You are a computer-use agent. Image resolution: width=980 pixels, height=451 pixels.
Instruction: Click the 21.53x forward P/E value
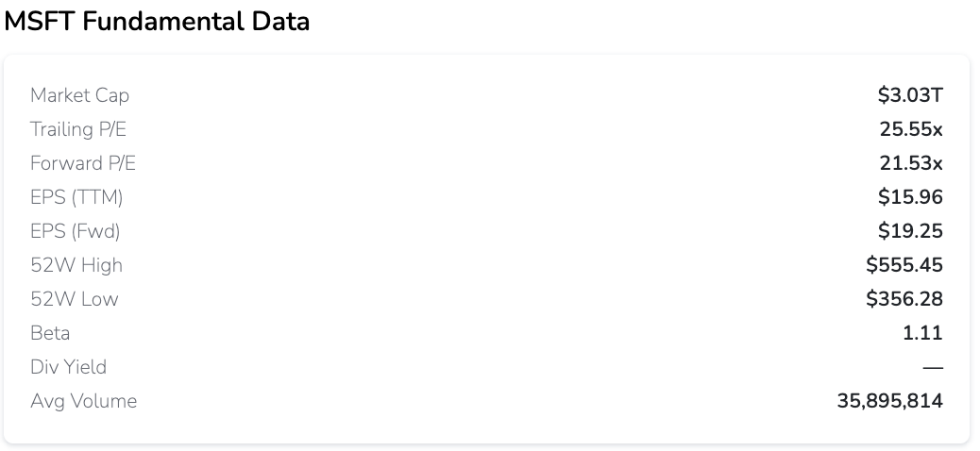coord(911,163)
